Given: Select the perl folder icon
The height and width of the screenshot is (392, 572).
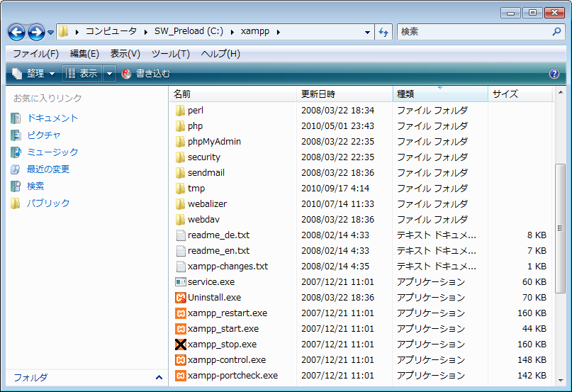Looking at the screenshot, I should 180,110.
